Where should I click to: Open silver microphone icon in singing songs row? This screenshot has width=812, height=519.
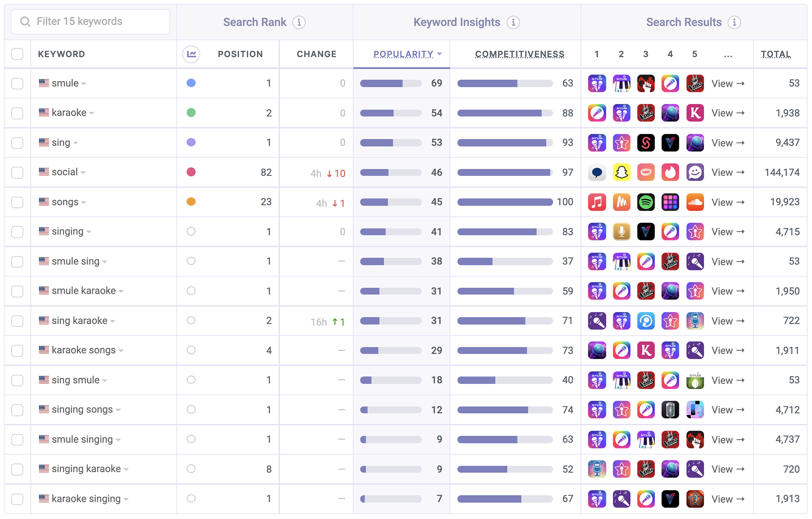tap(670, 410)
